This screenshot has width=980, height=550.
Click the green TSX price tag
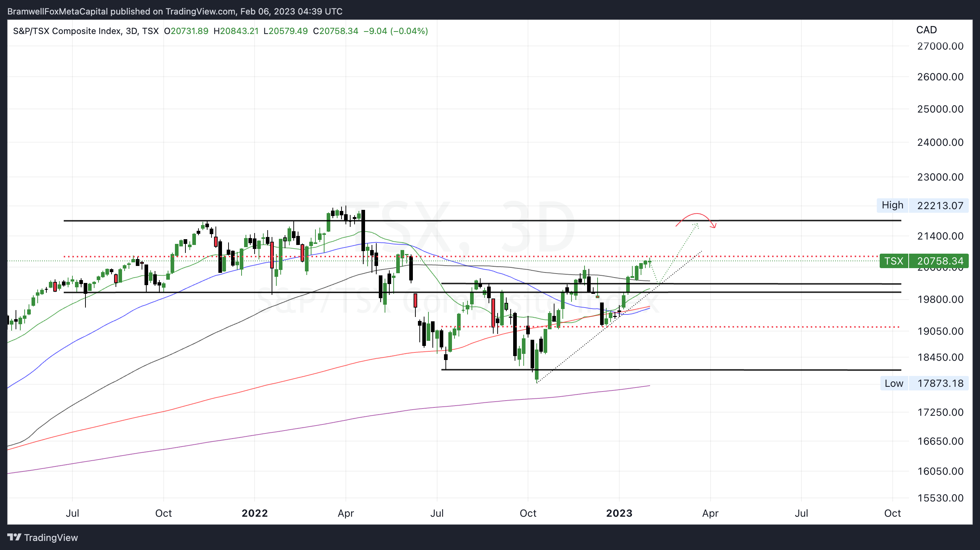pos(894,261)
